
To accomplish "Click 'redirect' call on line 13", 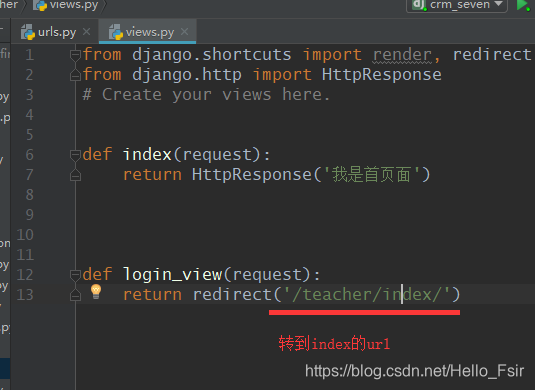I will (x=232, y=295).
